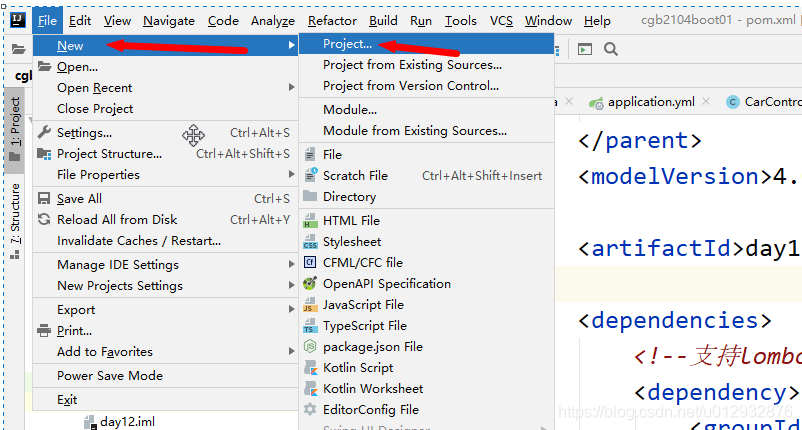Click the Save All disk icon
Screen dimensions: 802x430
(44, 199)
